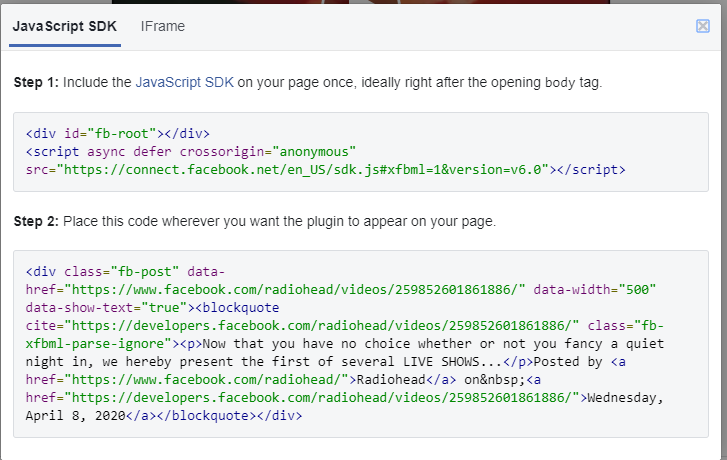Viewport: 727px width, 460px height.
Task: Click the fb-root div line in the Step 1 code
Action: point(118,134)
